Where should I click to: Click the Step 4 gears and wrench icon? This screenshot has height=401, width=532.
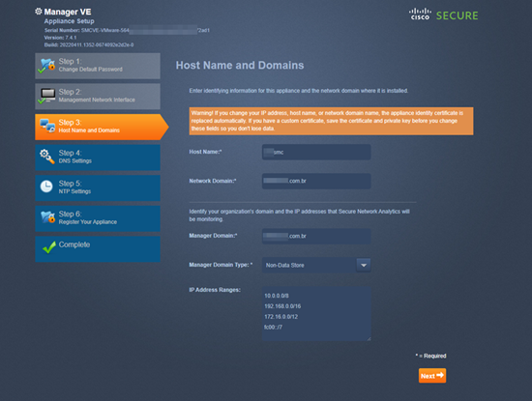click(47, 157)
